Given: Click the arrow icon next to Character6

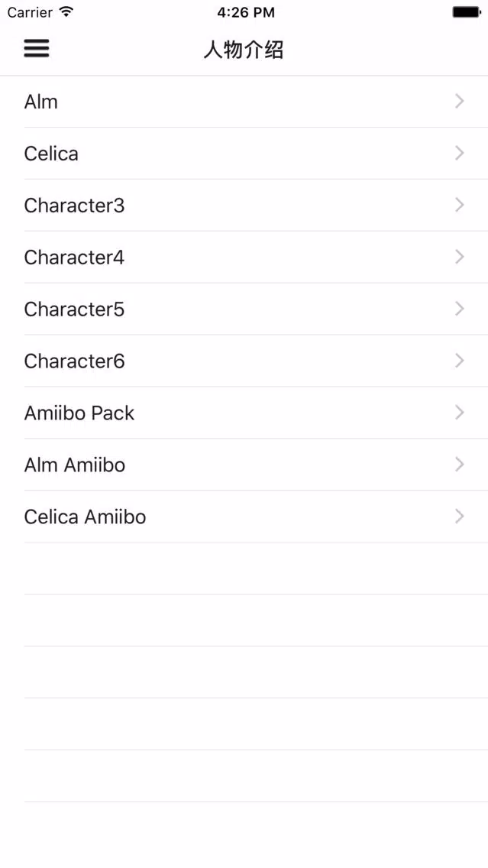Looking at the screenshot, I should coord(459,361).
